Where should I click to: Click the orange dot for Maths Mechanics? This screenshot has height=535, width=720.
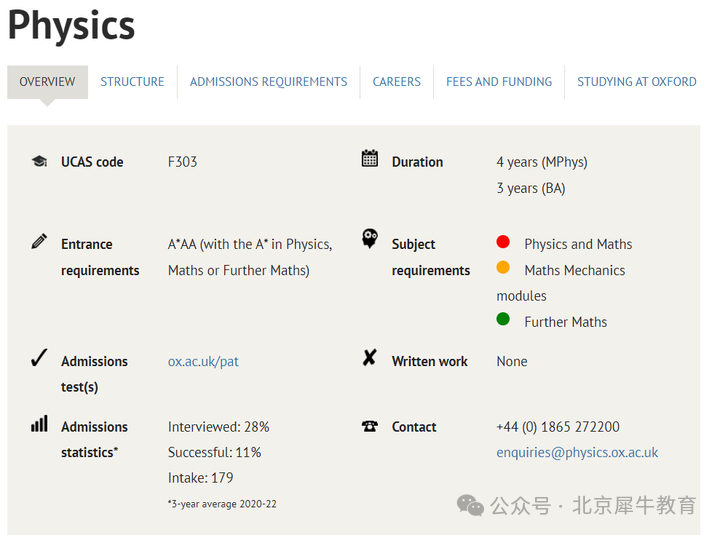pyautogui.click(x=503, y=267)
